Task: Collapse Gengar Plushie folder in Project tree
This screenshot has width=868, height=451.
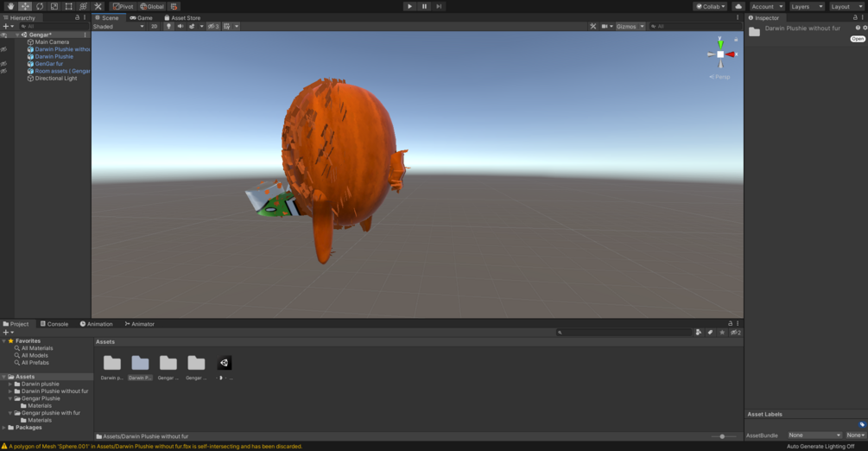Action: 10,398
